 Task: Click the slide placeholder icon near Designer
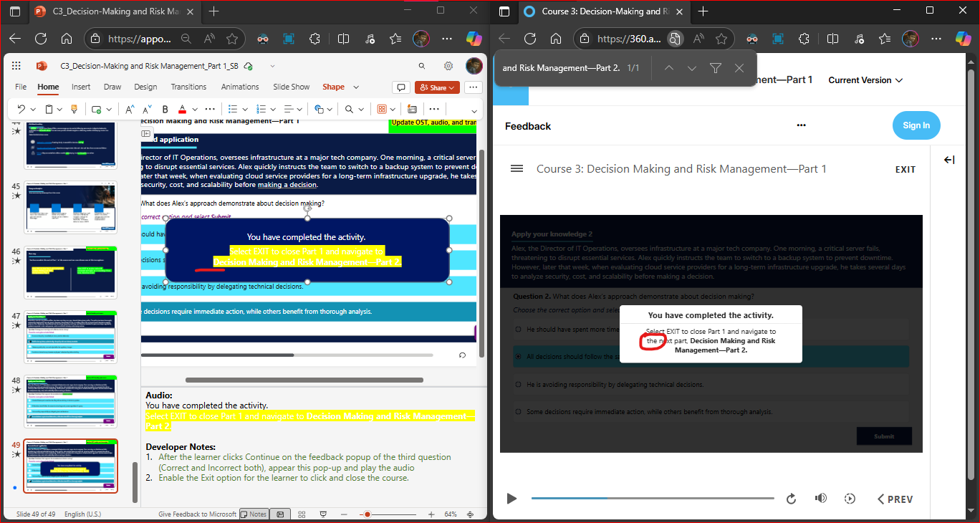pyautogui.click(x=412, y=109)
